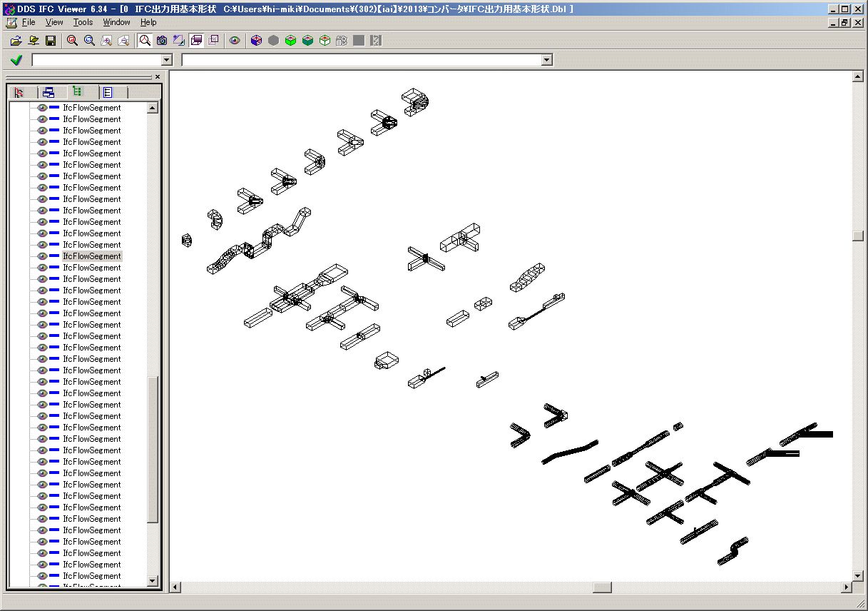
Task: Click the camera snapshot toolbar icon
Action: point(162,41)
